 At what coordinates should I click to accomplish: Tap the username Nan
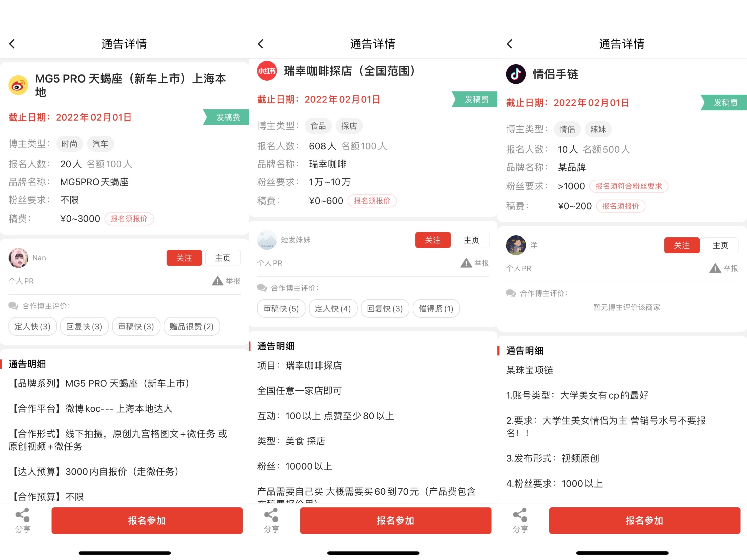click(39, 258)
